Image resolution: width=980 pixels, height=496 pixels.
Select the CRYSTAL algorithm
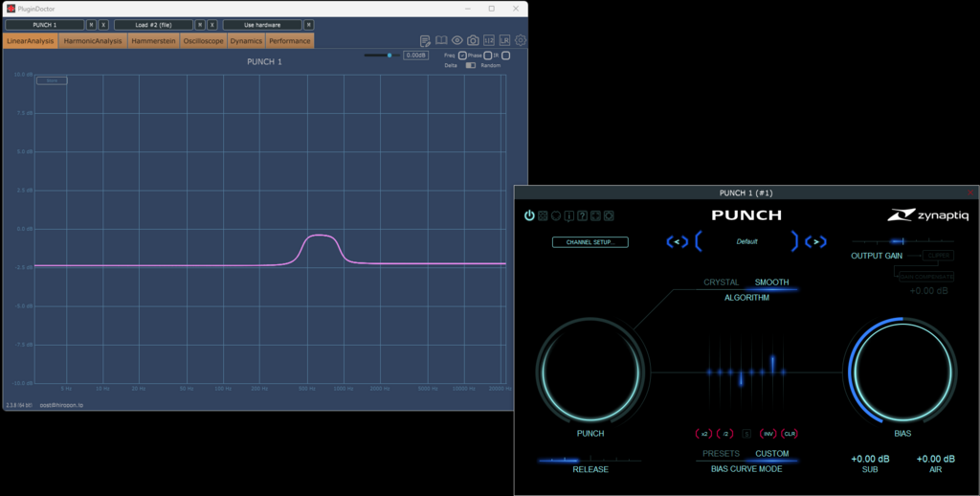pyautogui.click(x=722, y=282)
